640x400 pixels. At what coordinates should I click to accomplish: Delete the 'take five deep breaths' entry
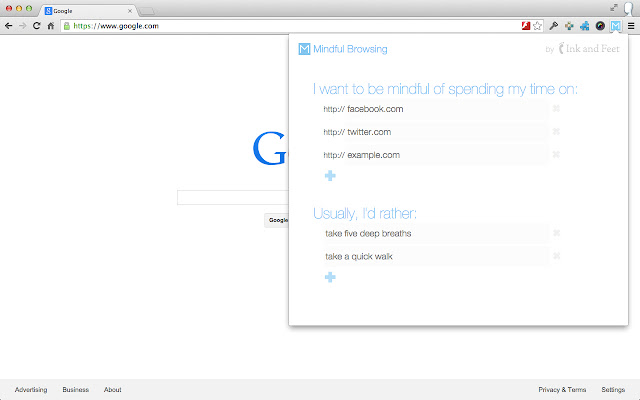556,233
